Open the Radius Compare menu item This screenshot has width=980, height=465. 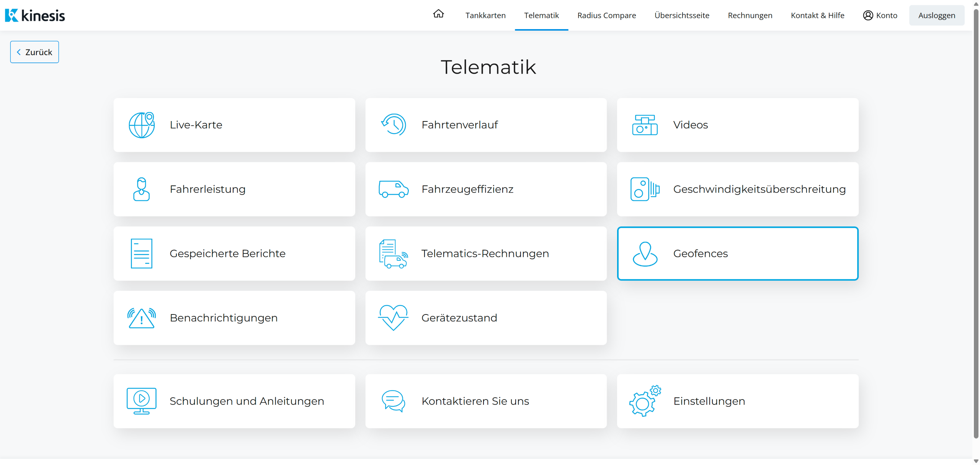(x=606, y=15)
